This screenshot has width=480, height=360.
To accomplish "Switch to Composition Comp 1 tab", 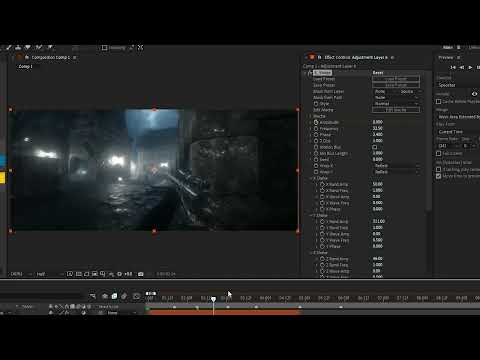I will coord(51,57).
